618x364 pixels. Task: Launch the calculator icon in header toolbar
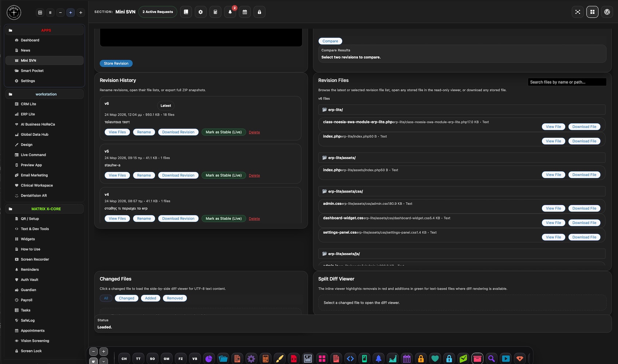pyautogui.click(x=215, y=12)
